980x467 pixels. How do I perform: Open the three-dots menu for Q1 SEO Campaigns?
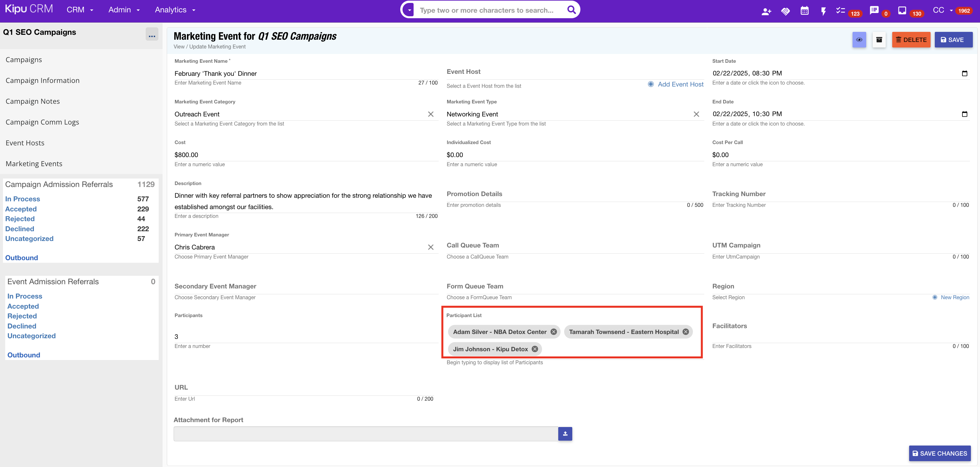(152, 35)
